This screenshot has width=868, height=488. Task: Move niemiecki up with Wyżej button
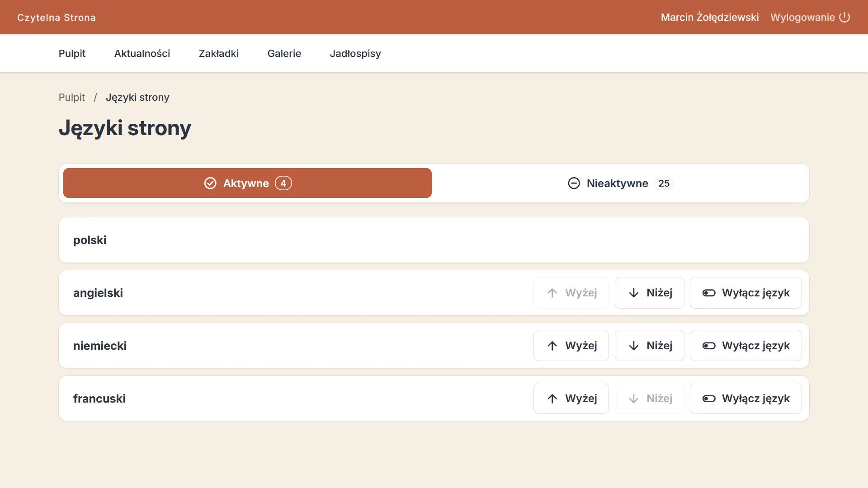(x=571, y=346)
